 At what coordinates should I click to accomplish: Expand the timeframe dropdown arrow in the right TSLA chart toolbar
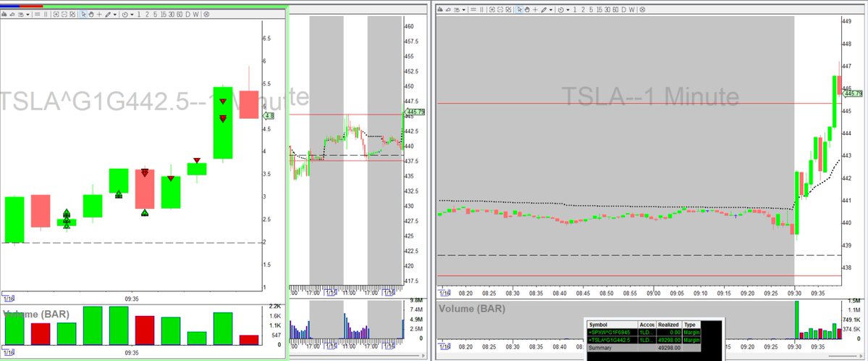[x=568, y=9]
